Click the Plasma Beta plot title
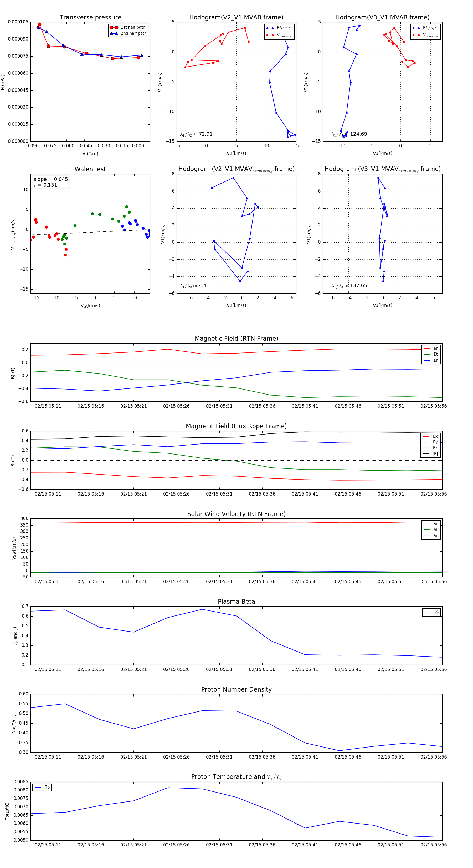 click(236, 602)
